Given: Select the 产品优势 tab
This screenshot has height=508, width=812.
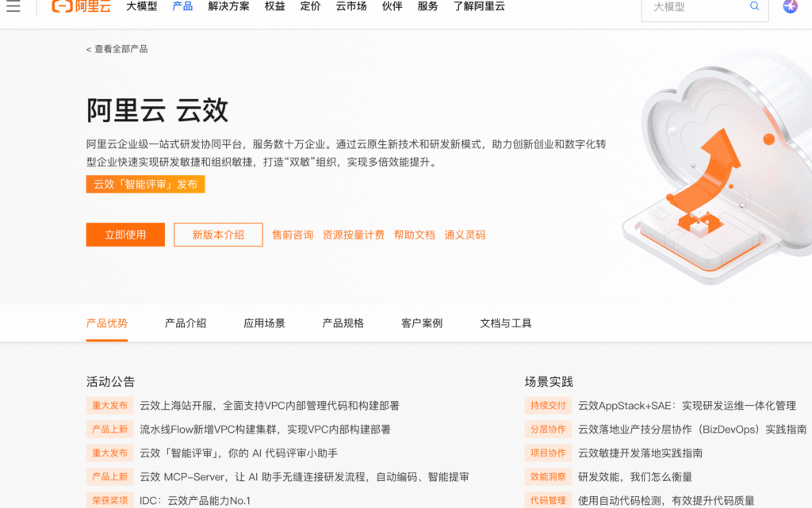Looking at the screenshot, I should coord(107,323).
